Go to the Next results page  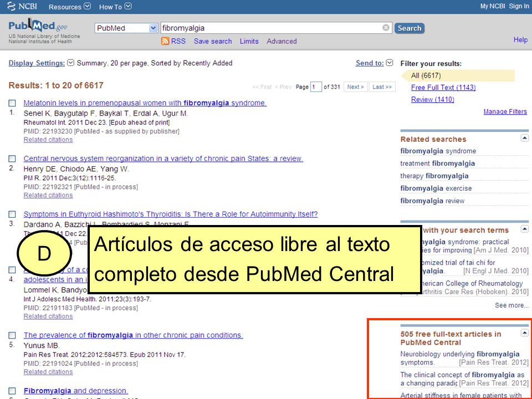pyautogui.click(x=355, y=87)
